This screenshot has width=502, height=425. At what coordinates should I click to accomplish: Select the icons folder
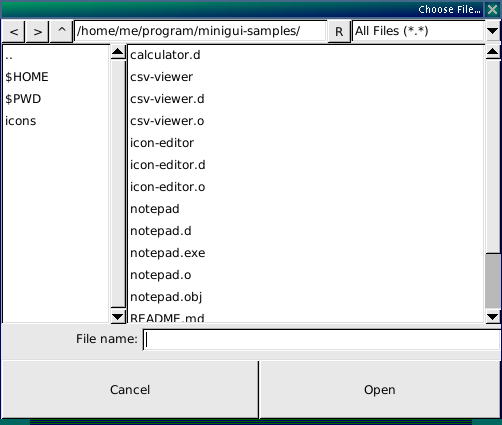56,121
